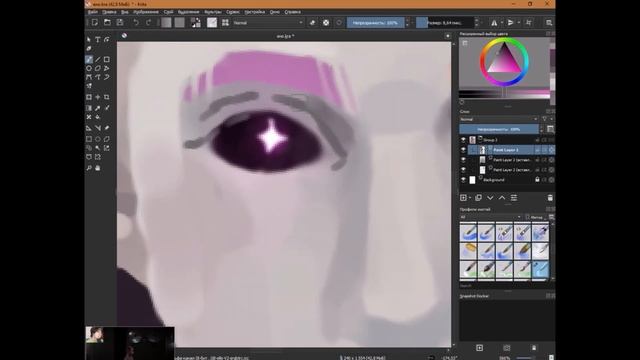This screenshot has width=640, height=360.
Task: Select the highlighted blue brush preset
Action: (x=540, y=270)
